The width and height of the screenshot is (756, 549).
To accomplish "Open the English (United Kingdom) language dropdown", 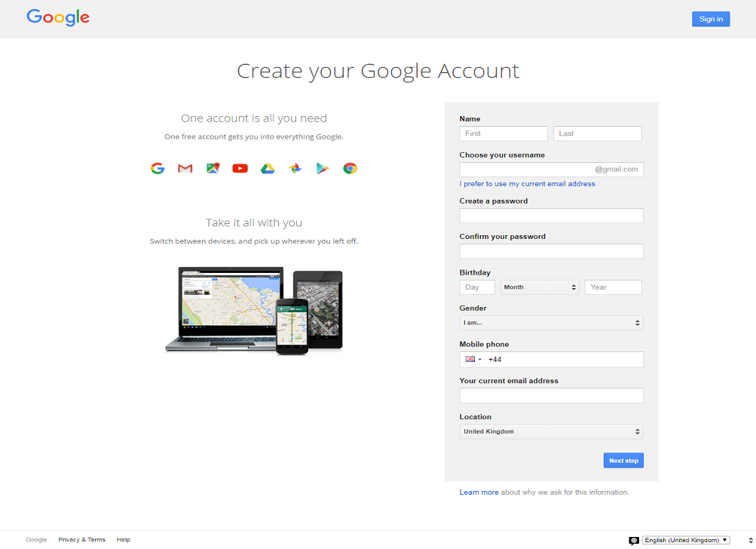I will coord(686,540).
